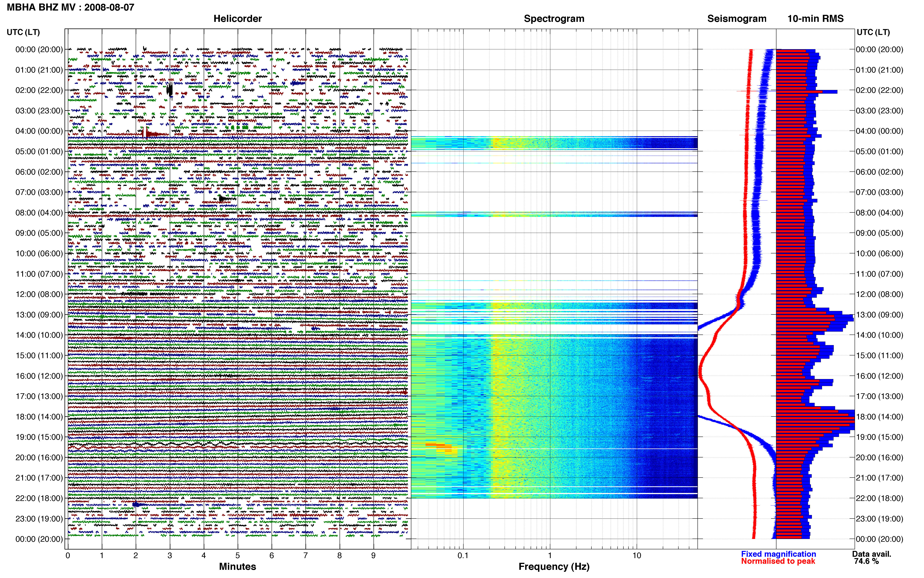Click right time label '06:00 (02:00)'
Image resolution: width=924 pixels, height=578 pixels.
click(879, 172)
